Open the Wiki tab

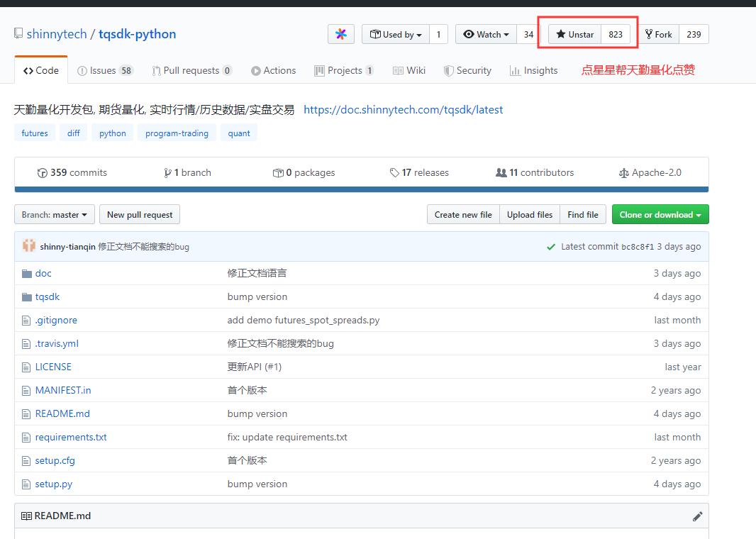(x=409, y=70)
